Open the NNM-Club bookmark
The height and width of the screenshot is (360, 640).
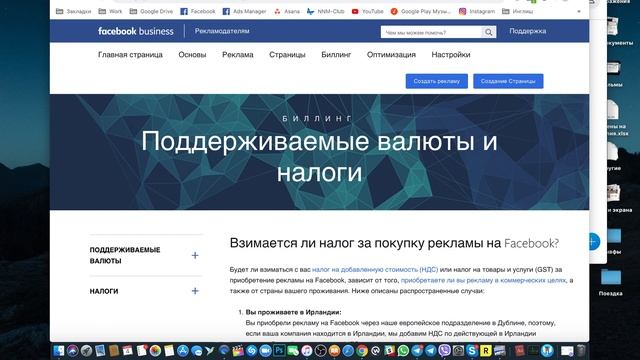326,11
